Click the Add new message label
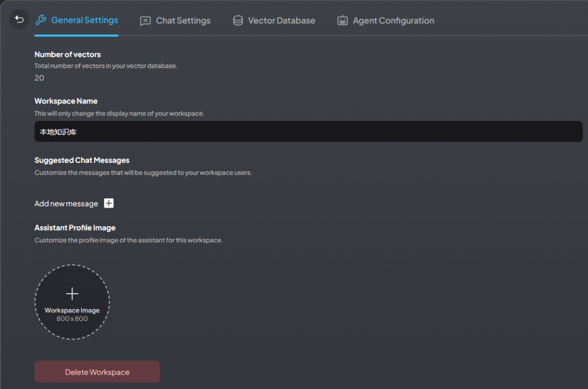Image resolution: width=588 pixels, height=389 pixels. click(x=66, y=204)
